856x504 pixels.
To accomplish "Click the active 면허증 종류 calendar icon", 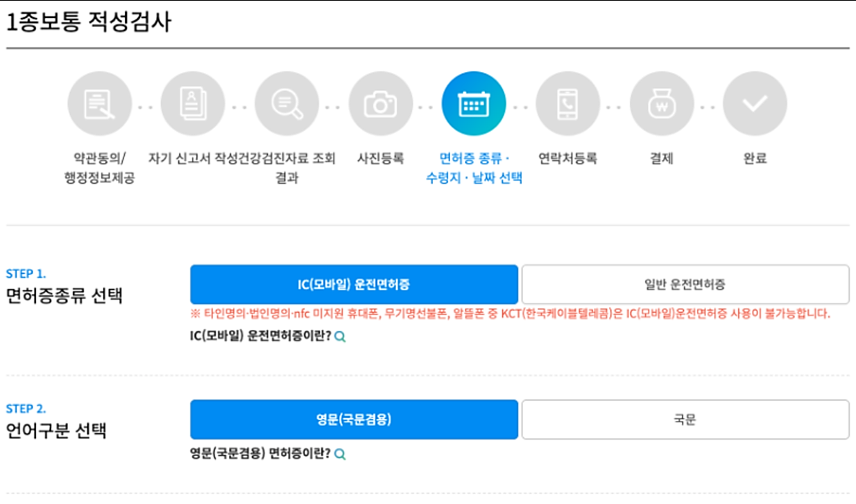I will pos(474,103).
